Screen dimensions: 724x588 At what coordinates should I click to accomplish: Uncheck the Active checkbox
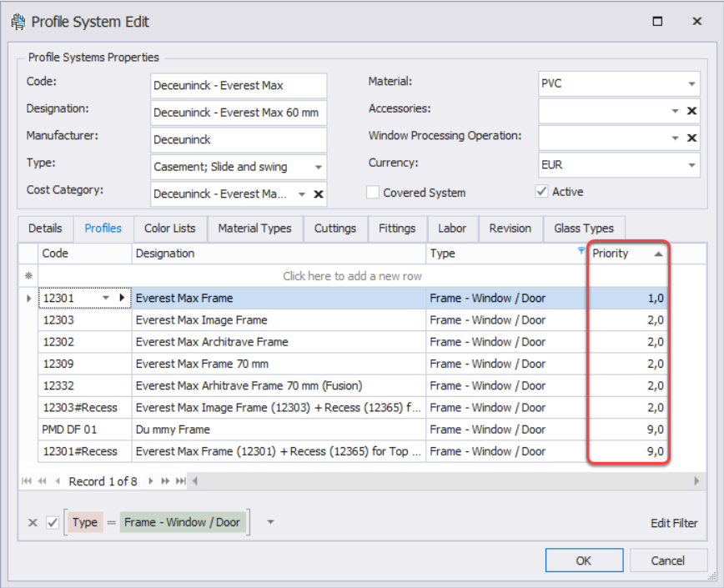541,192
